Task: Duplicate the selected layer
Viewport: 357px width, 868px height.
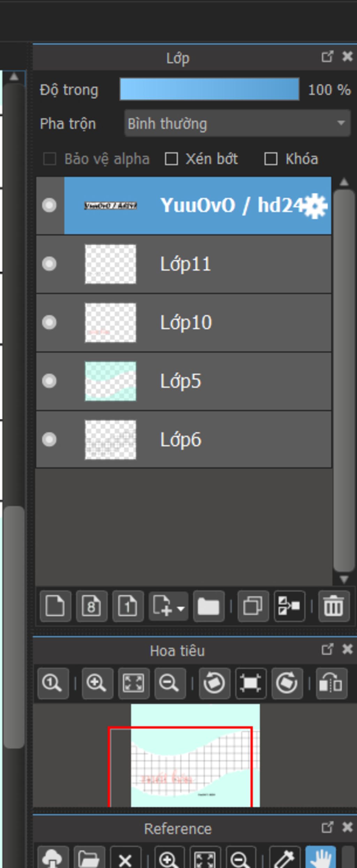Action: (x=253, y=606)
